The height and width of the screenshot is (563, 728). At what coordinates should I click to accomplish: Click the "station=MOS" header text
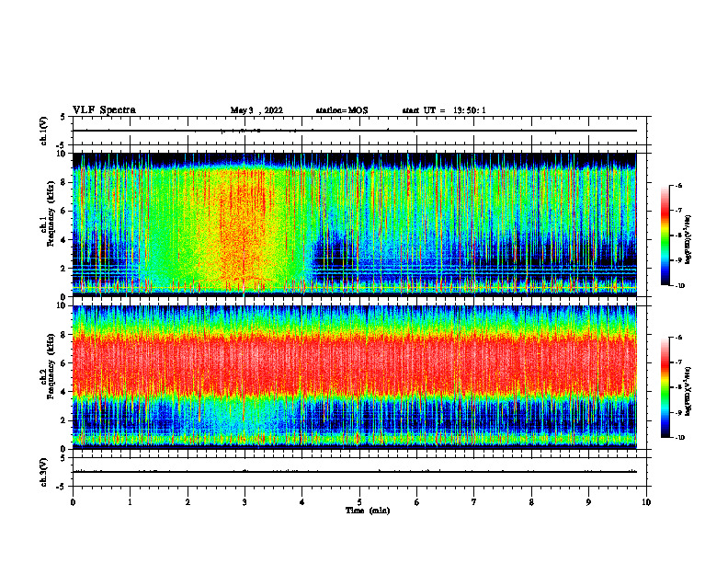coord(342,110)
